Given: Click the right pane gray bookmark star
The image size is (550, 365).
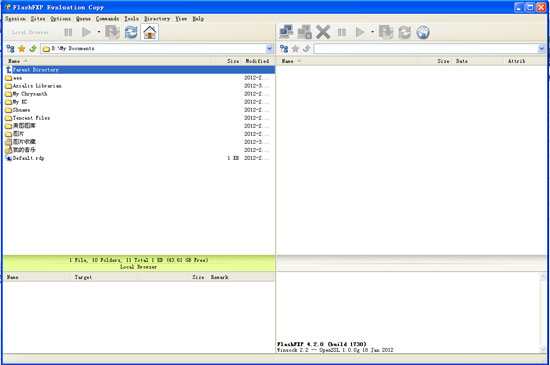Looking at the screenshot, I should [295, 48].
